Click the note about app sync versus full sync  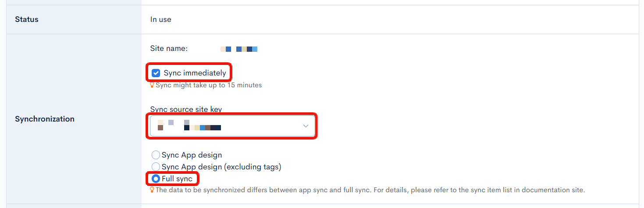[x=370, y=190]
